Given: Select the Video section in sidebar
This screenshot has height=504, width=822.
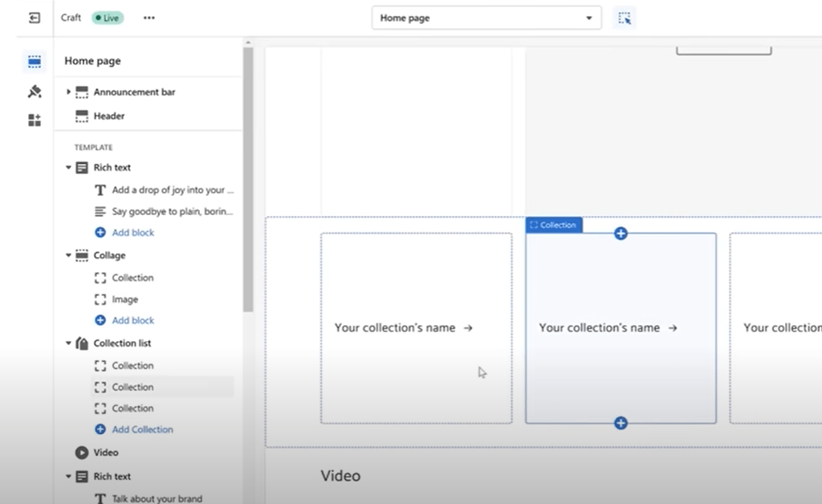Looking at the screenshot, I should 105,453.
